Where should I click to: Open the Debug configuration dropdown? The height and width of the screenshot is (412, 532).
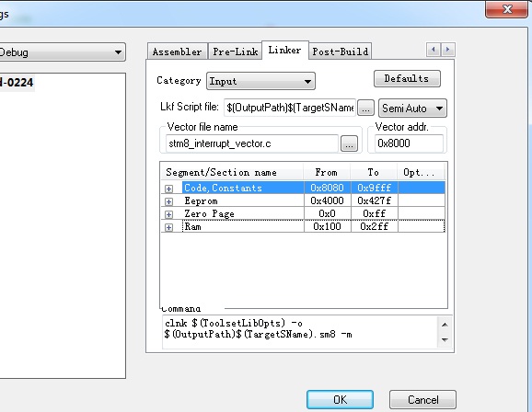click(x=62, y=52)
